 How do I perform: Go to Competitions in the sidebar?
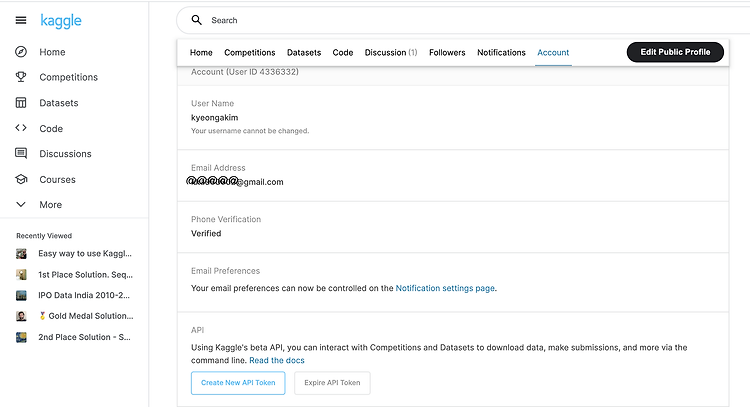(x=68, y=77)
